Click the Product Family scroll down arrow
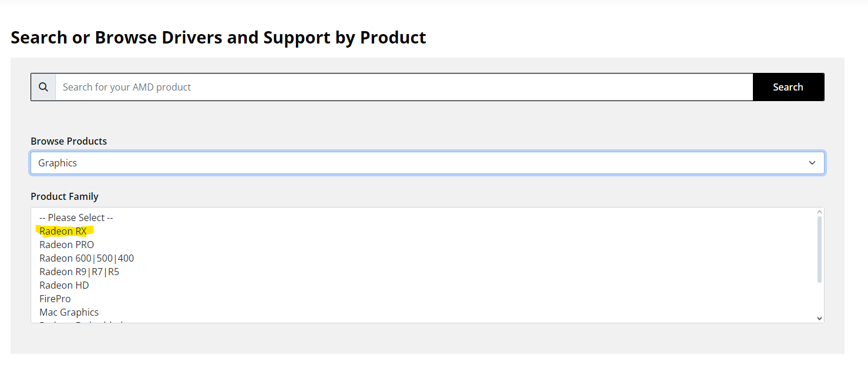This screenshot has width=868, height=378. [x=819, y=318]
